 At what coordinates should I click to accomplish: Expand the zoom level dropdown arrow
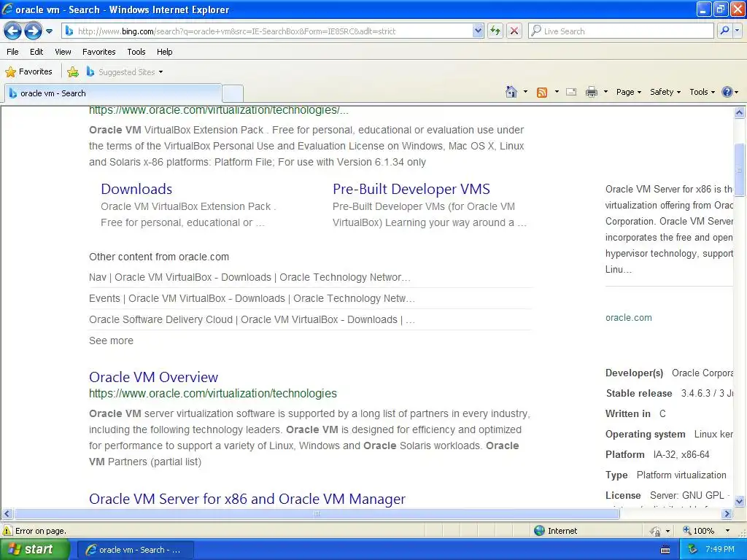coord(727,531)
